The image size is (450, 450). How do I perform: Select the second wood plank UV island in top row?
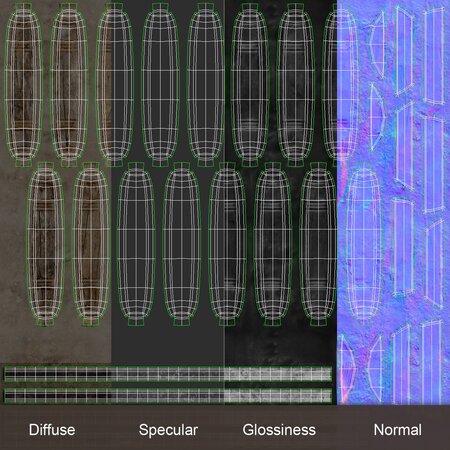coord(69,85)
